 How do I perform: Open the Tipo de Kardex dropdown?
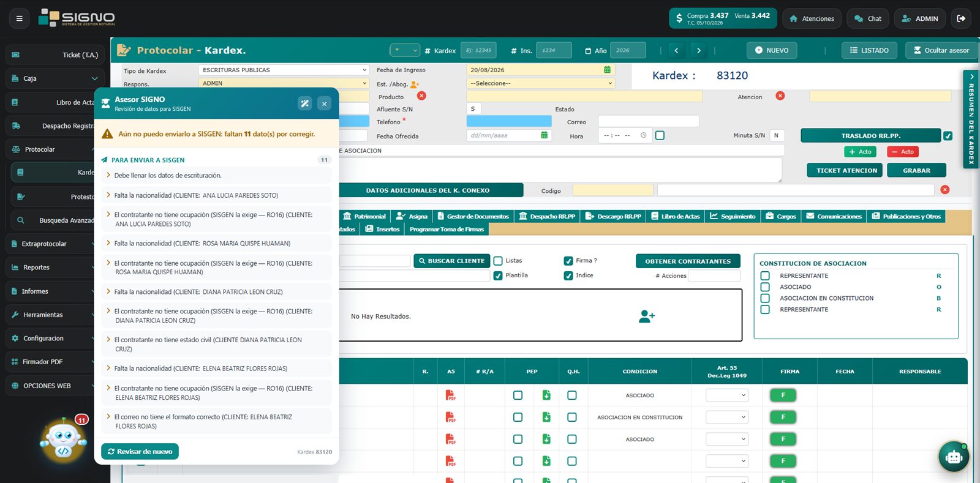284,70
